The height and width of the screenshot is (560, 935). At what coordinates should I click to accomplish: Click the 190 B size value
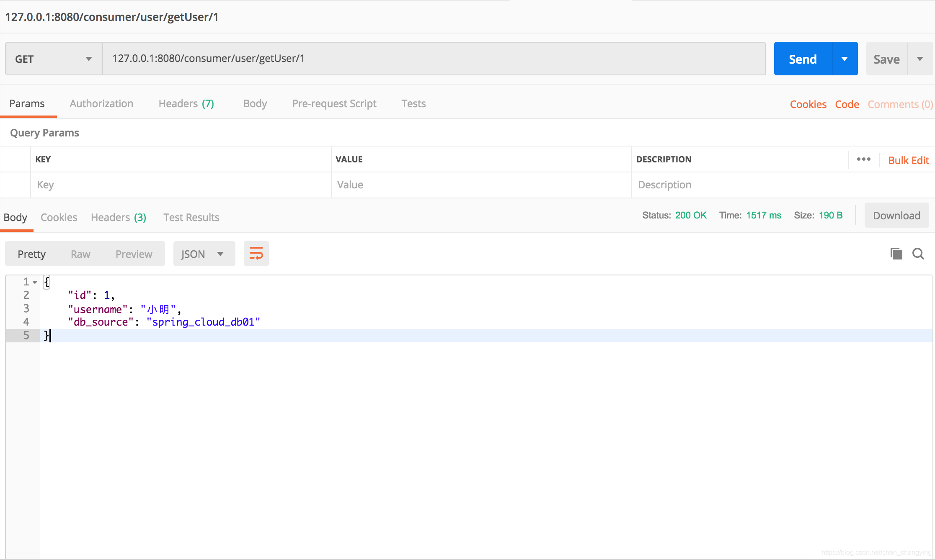pyautogui.click(x=831, y=215)
